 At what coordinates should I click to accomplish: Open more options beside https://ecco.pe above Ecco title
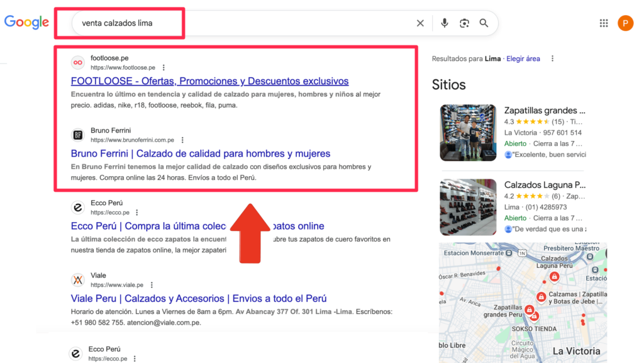point(136,212)
